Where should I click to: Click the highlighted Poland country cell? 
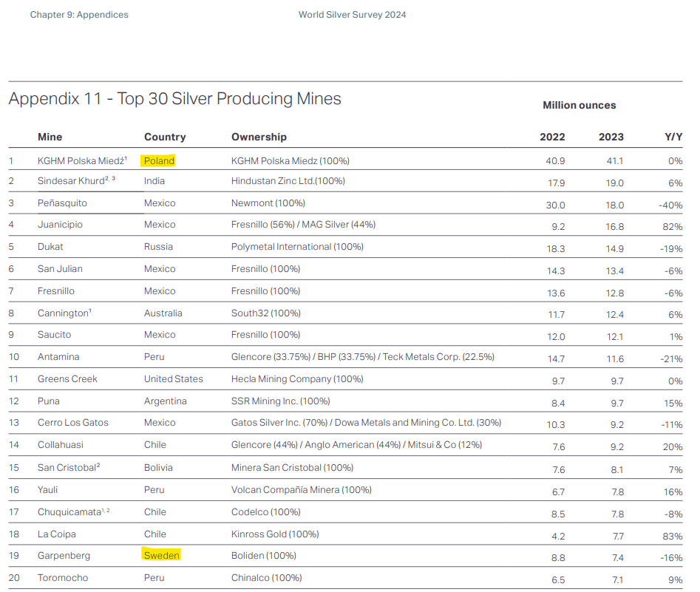tap(159, 160)
